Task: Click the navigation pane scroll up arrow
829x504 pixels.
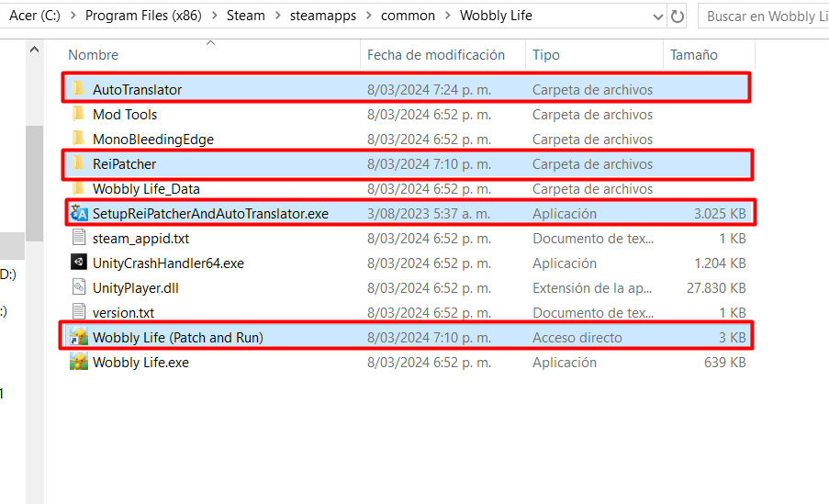Action: pos(34,50)
